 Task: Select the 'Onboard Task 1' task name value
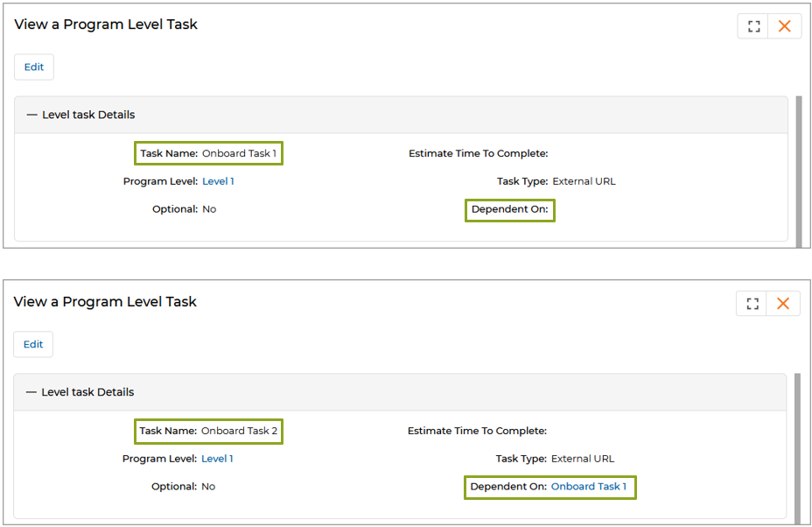click(239, 153)
